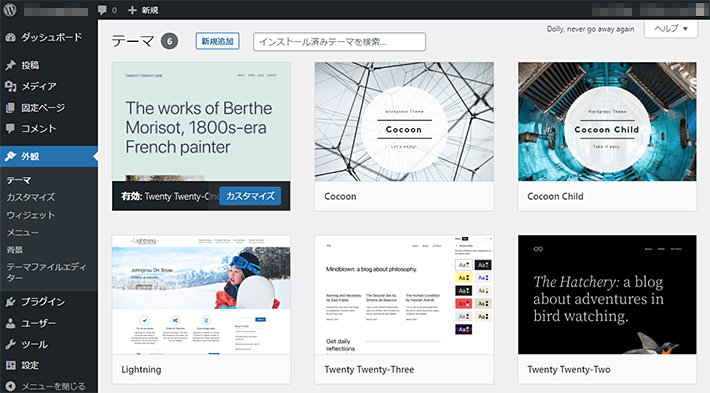Click the 'Dolly, never go away again' text
710x393 pixels.
tap(590, 29)
